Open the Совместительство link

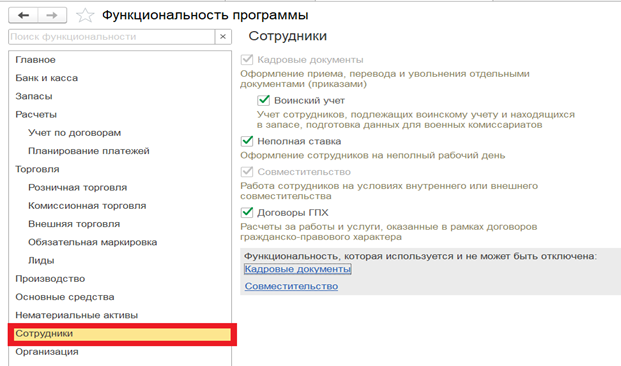[x=291, y=286]
